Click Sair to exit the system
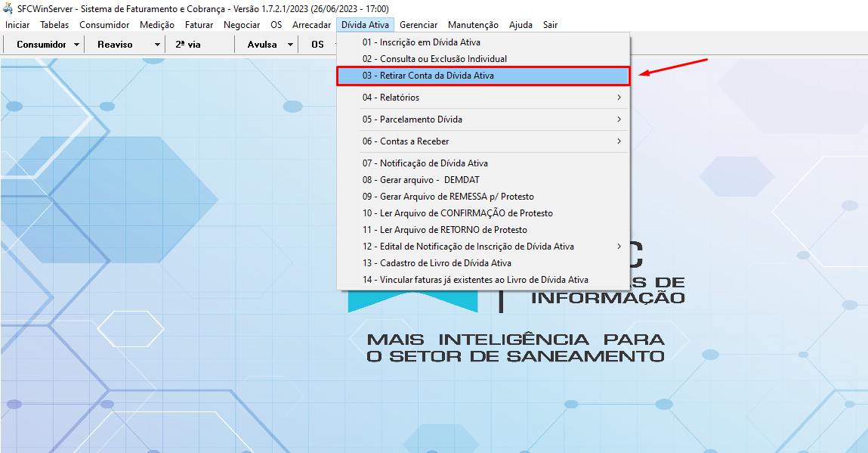 550,24
